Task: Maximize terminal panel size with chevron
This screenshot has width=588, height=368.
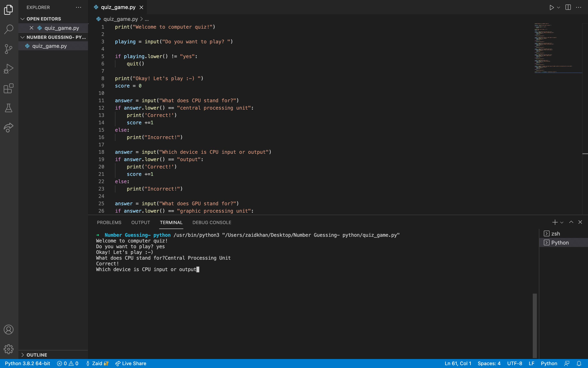Action: tap(571, 222)
